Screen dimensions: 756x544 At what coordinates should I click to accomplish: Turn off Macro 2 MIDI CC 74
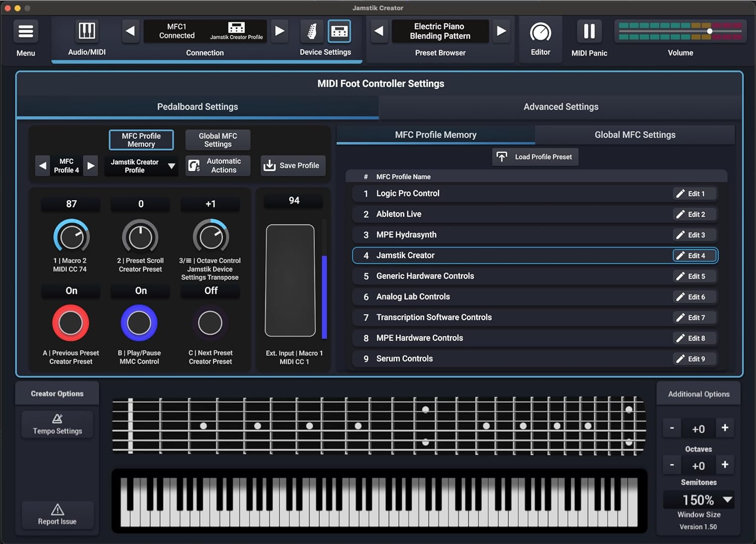tap(71, 291)
